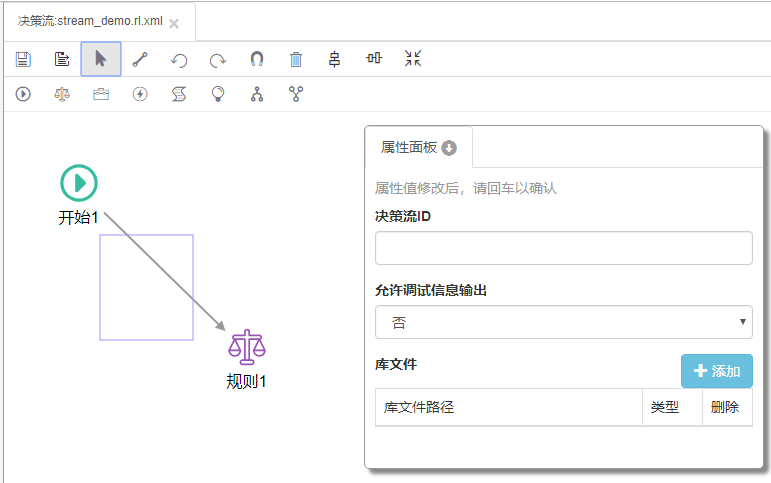Add a start node from toolbar

coord(23,94)
